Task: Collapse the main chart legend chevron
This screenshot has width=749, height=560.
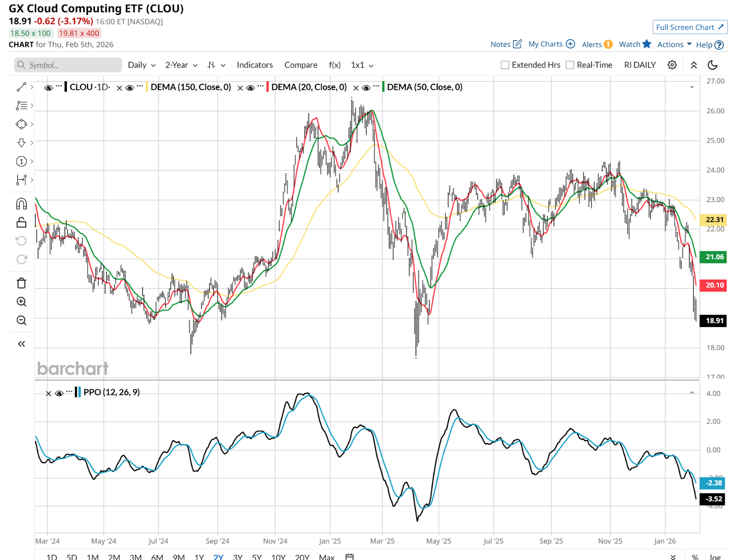Action: [692, 87]
